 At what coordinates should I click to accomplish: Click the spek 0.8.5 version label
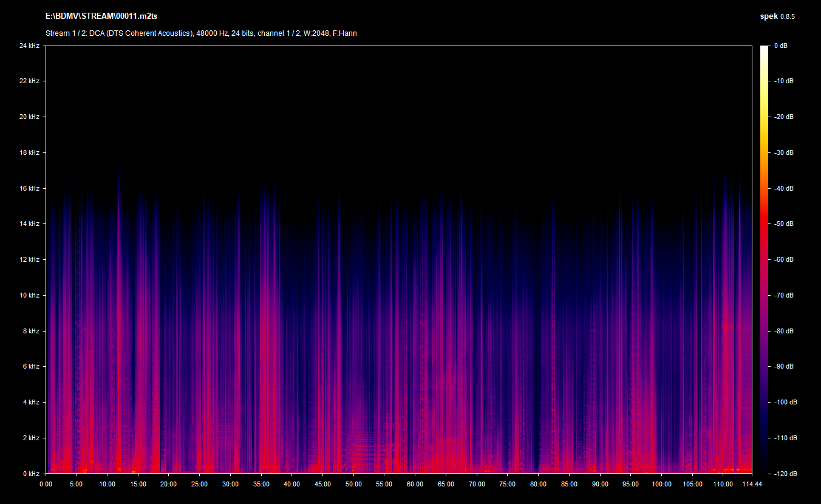pos(777,16)
